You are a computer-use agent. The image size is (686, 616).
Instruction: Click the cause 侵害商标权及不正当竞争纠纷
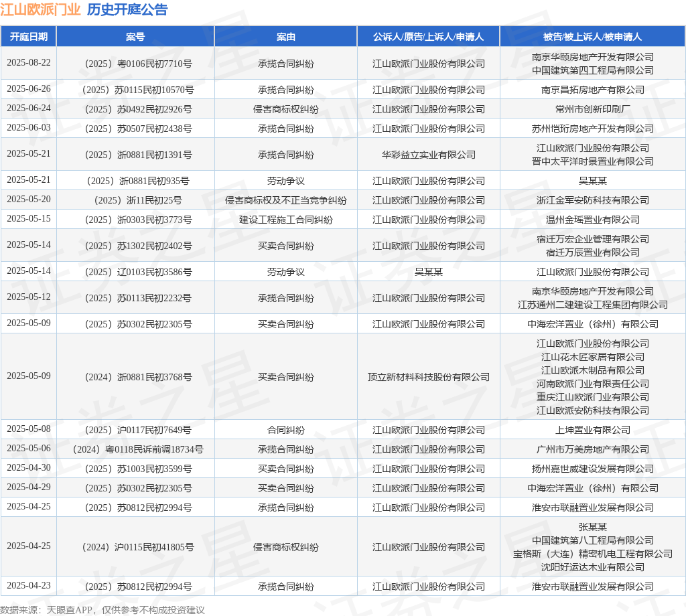285,200
